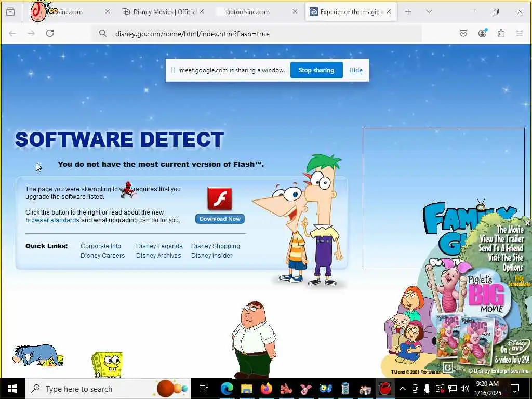This screenshot has width=532, height=399.
Task: Click the browser back arrow
Action: (x=12, y=33)
